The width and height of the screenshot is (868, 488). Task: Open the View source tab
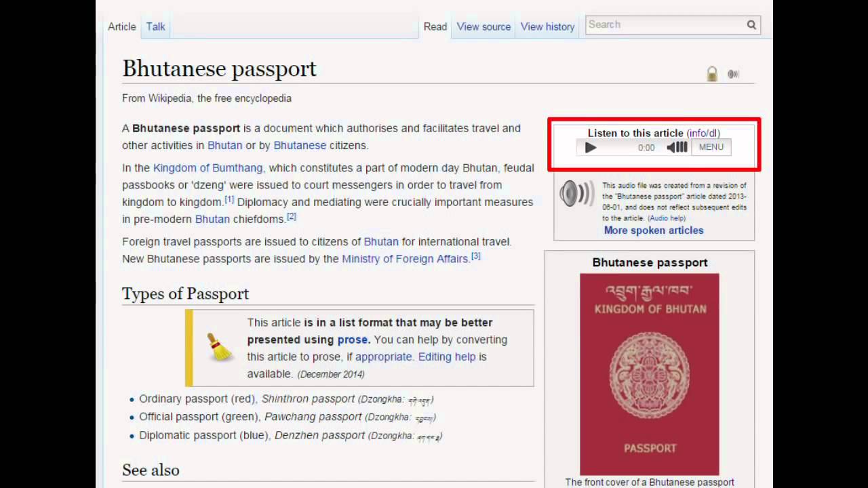[x=484, y=26]
